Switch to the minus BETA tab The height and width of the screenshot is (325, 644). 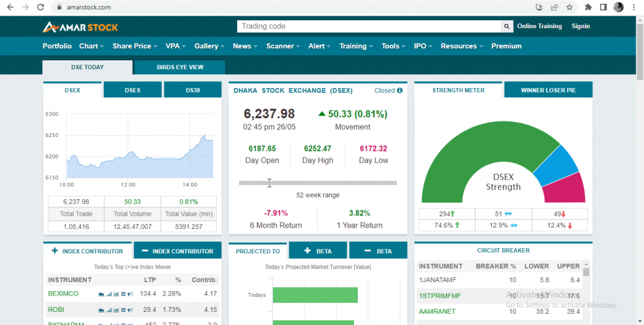pos(378,251)
